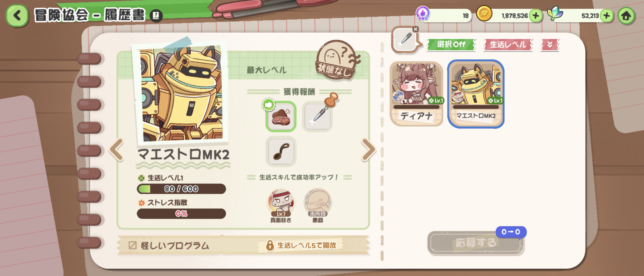
Task: Select the マエストロMK2 character card
Action: click(x=475, y=94)
